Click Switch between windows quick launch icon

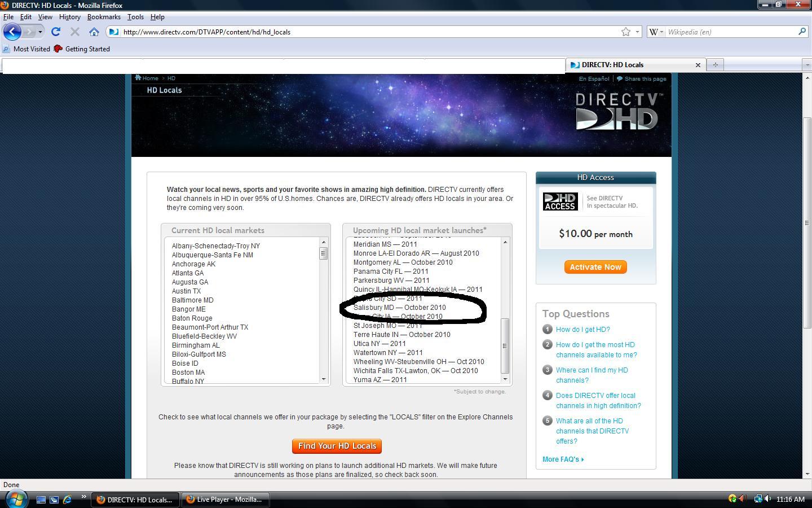click(54, 500)
